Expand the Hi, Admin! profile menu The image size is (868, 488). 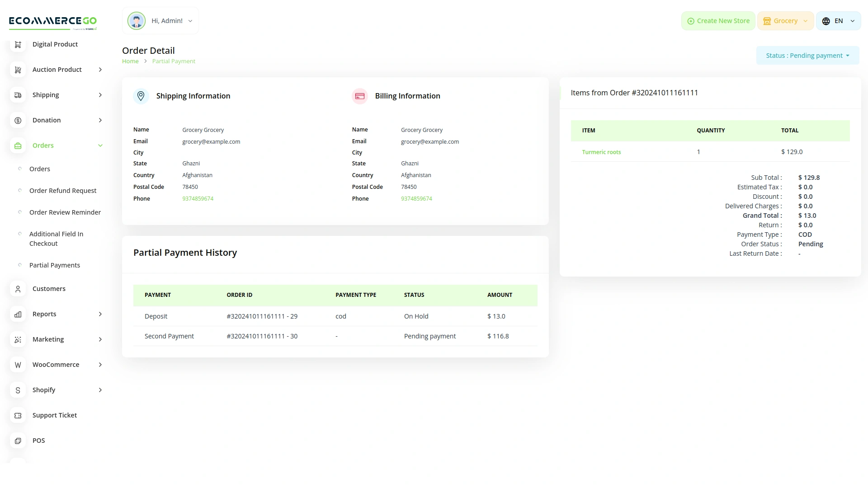[x=160, y=21]
